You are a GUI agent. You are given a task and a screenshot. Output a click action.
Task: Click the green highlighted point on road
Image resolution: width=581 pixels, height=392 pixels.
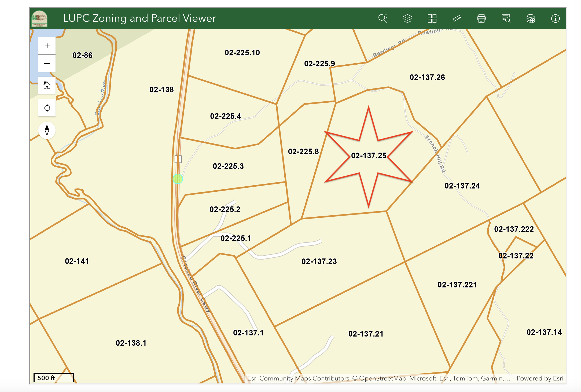[x=178, y=179]
